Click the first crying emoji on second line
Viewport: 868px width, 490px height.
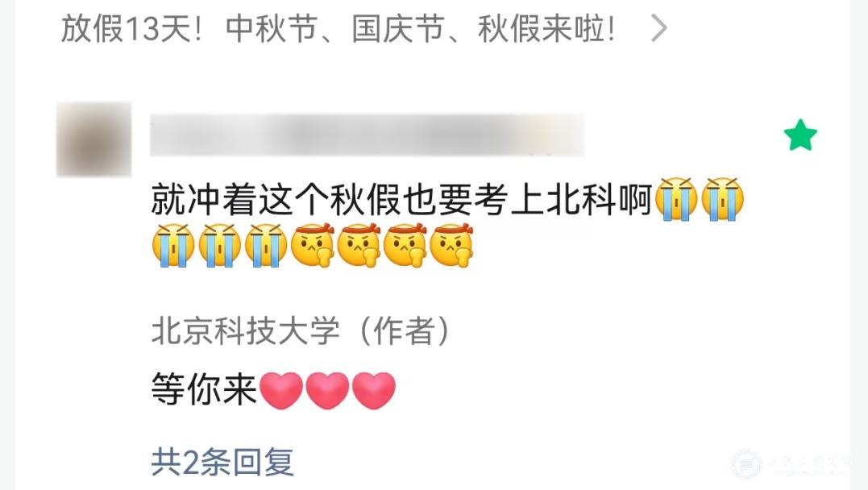tap(173, 246)
